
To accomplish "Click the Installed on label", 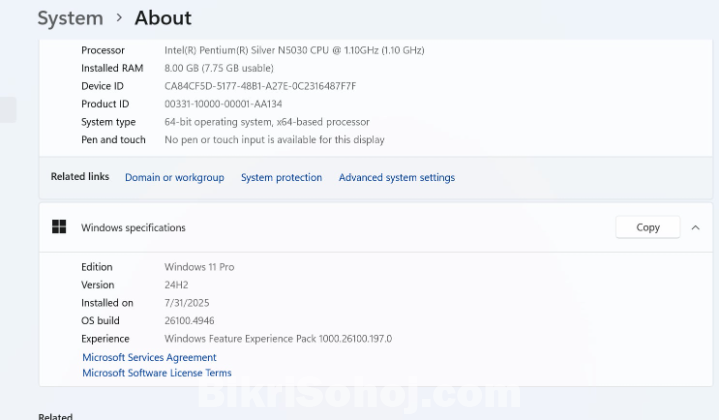I will [x=107, y=303].
